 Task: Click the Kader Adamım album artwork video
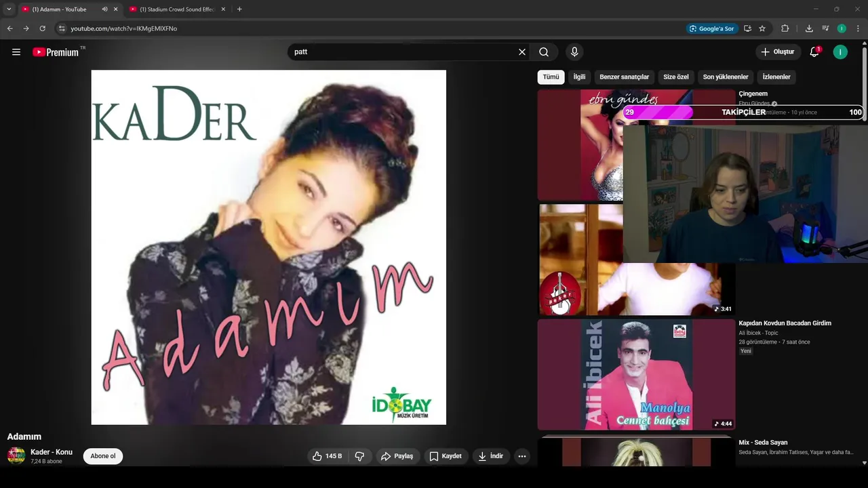(x=269, y=247)
